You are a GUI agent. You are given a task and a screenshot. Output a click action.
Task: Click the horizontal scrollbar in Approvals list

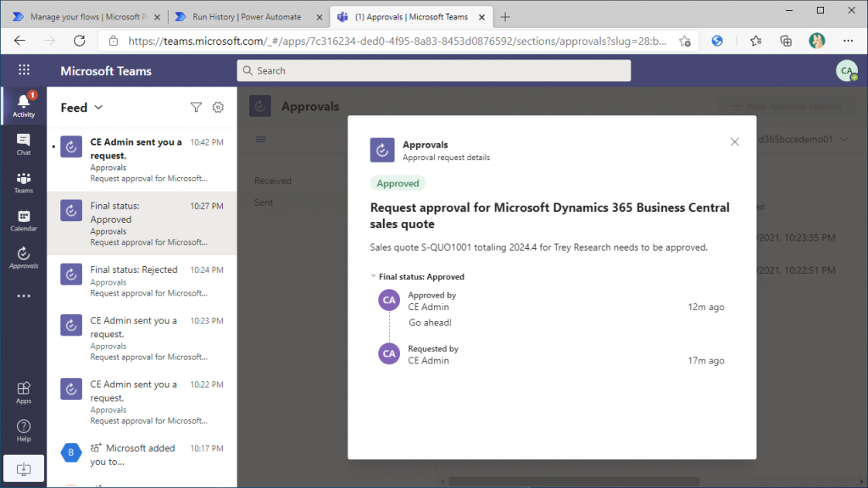[x=574, y=481]
